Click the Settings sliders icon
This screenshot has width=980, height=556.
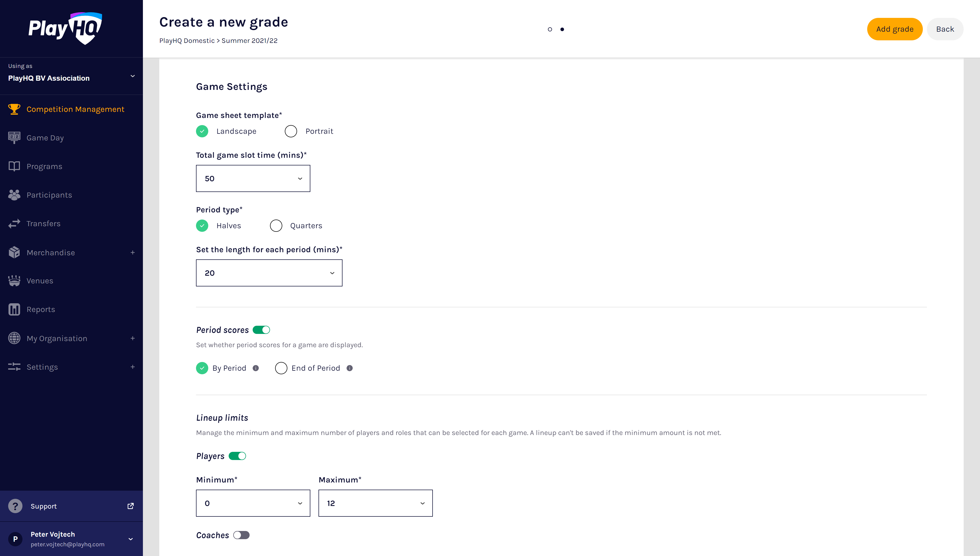(x=14, y=367)
